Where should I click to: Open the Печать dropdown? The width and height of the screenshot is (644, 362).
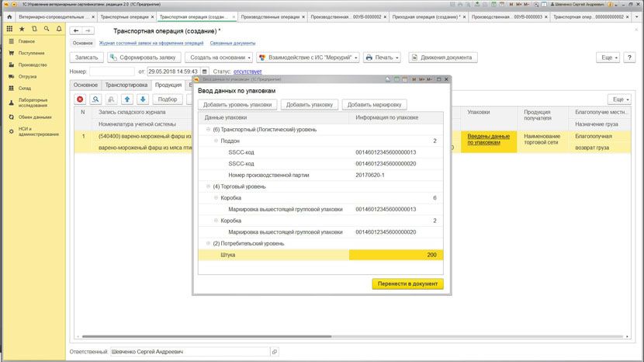tap(382, 57)
